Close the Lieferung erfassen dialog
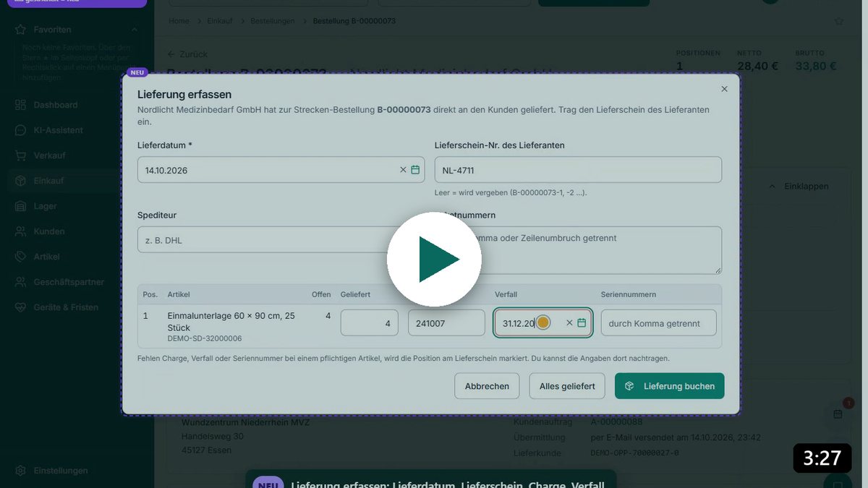868x488 pixels. tap(724, 89)
